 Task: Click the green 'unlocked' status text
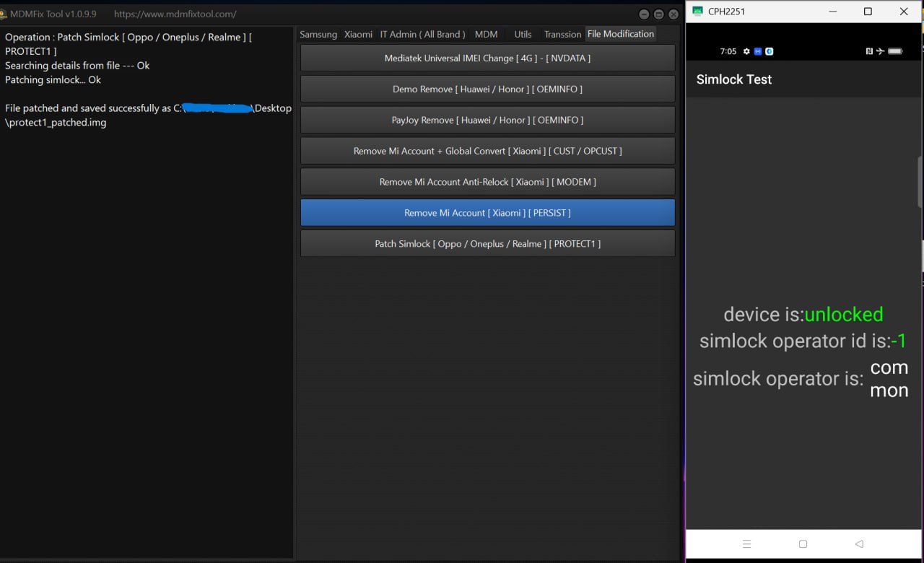844,315
